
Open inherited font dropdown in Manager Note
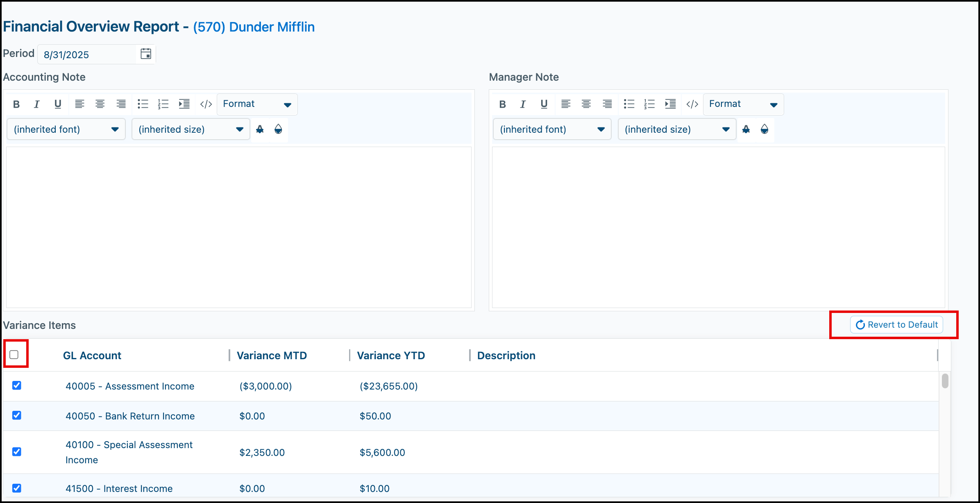pos(552,129)
